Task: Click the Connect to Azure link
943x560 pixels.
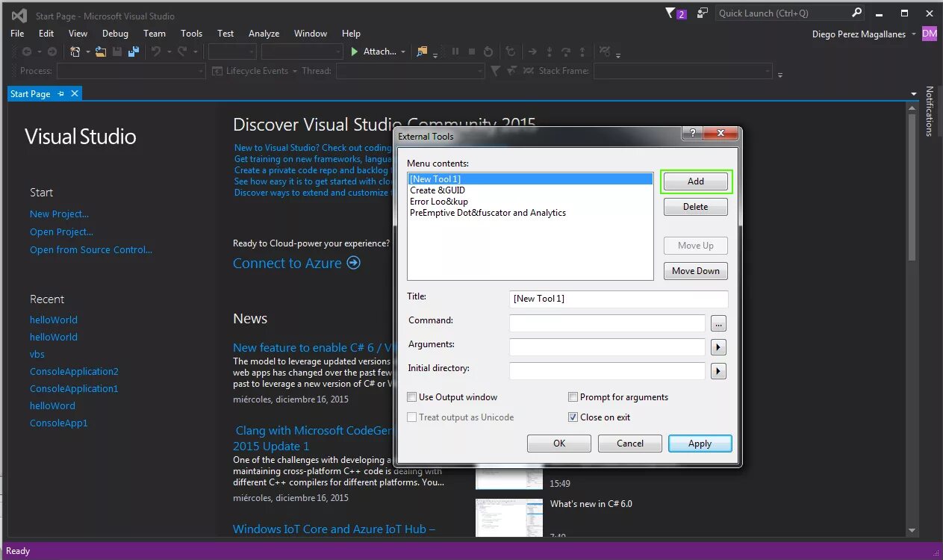Action: click(x=296, y=263)
